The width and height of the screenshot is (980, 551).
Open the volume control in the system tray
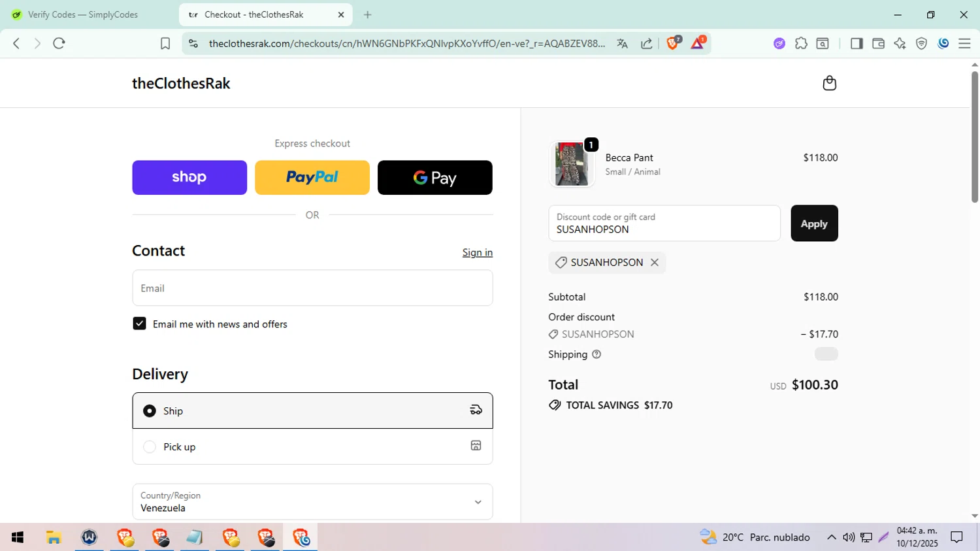[849, 537]
